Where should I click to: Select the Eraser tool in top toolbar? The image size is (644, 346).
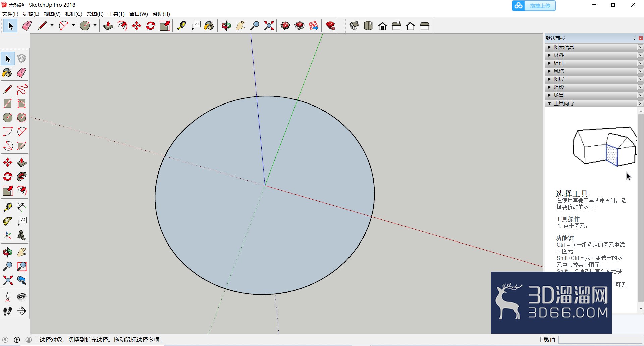click(x=27, y=26)
